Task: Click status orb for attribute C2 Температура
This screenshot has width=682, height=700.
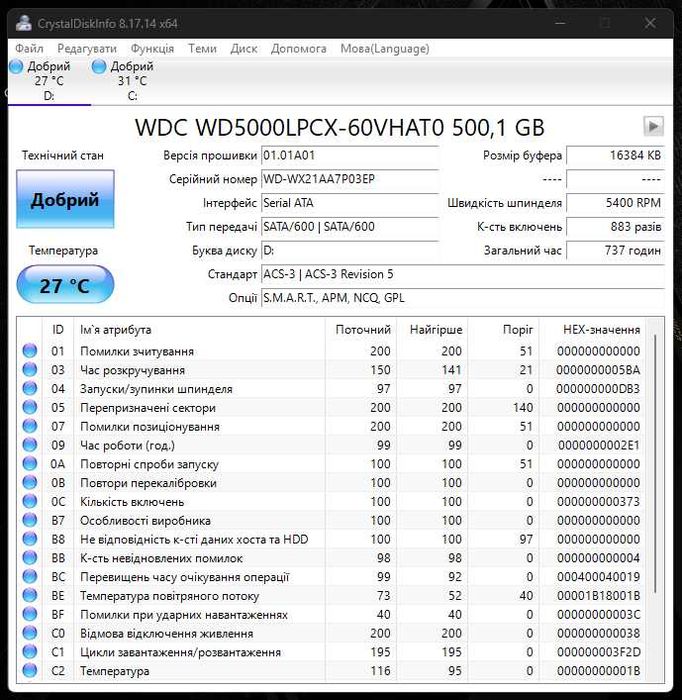Action: point(30,671)
